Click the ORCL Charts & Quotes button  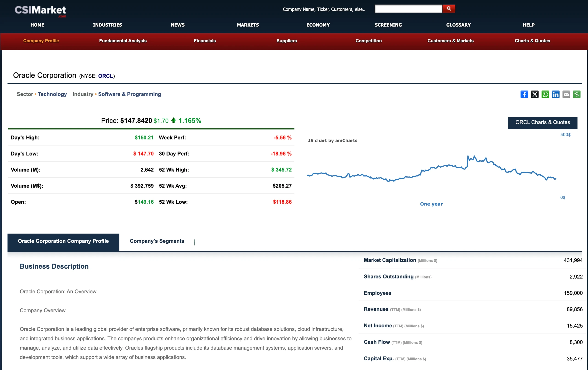tap(542, 122)
